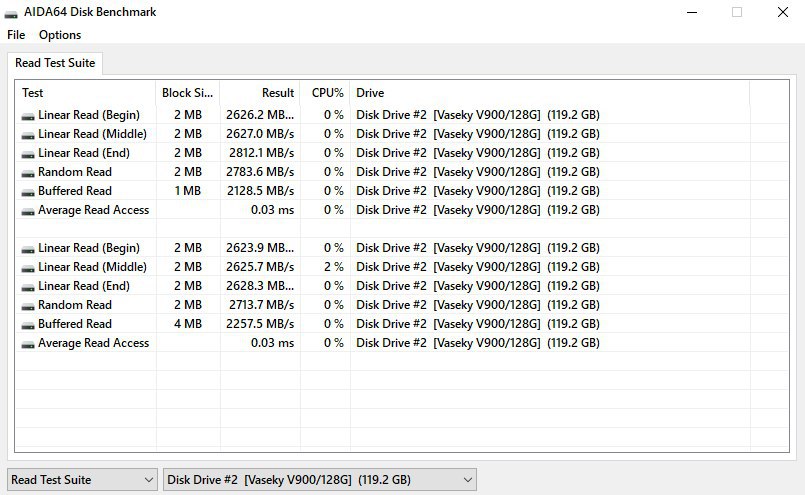Click Random Read label in 2783.6 row
The width and height of the screenshot is (805, 495).
[75, 172]
